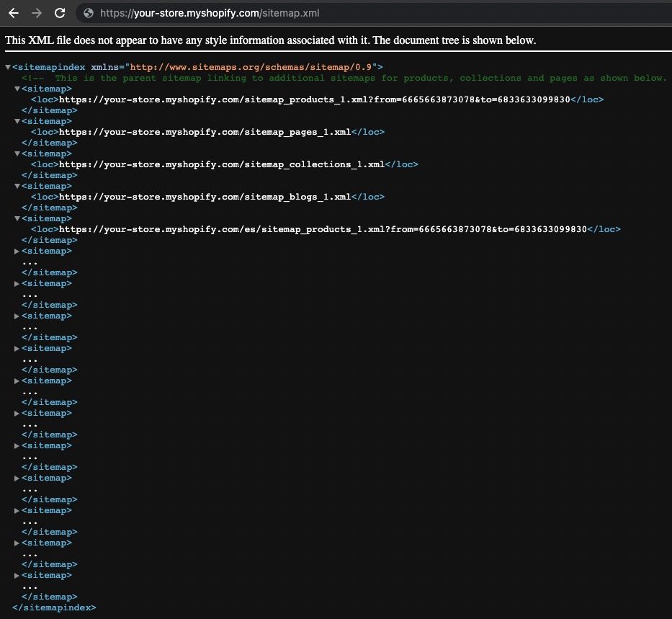The image size is (672, 619).
Task: Select the sitemap_collections_1.xml loc URL
Action: pyautogui.click(x=222, y=164)
